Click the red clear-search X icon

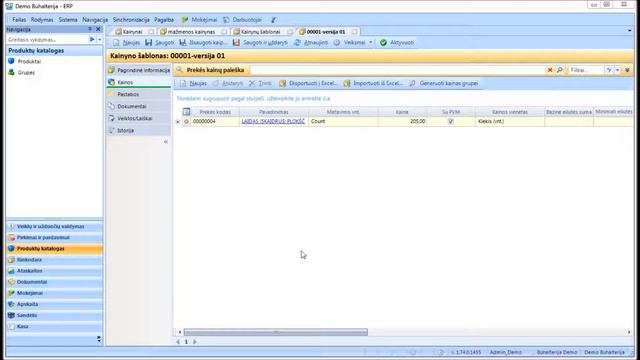click(x=550, y=70)
